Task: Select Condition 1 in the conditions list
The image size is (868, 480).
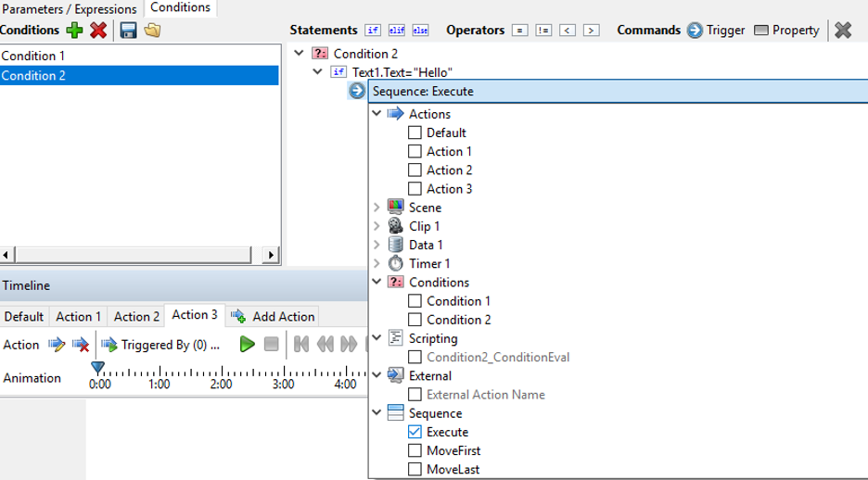Action: point(33,56)
